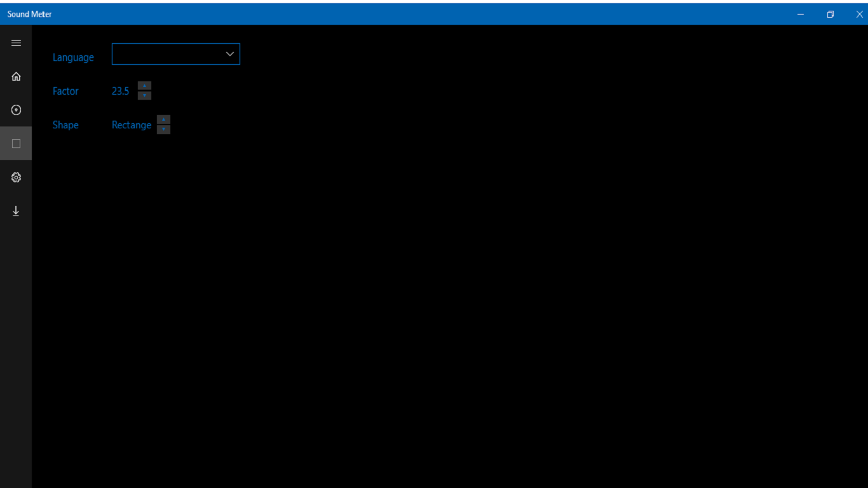Click the download arrow icon in sidebar
The height and width of the screenshot is (488, 868).
tap(16, 211)
